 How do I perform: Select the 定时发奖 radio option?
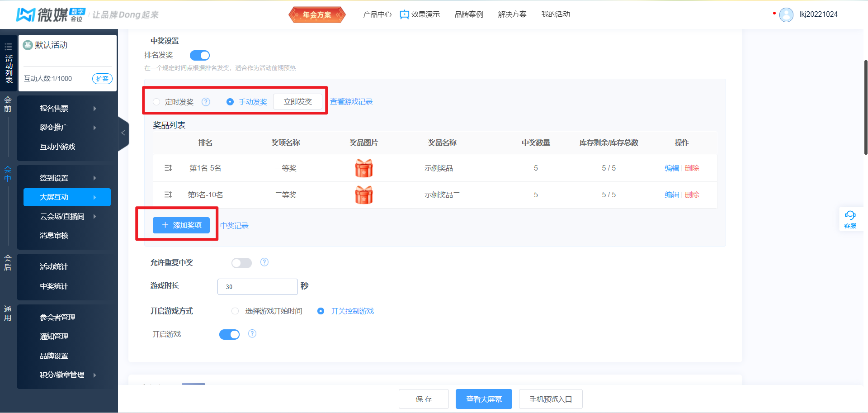tap(156, 102)
